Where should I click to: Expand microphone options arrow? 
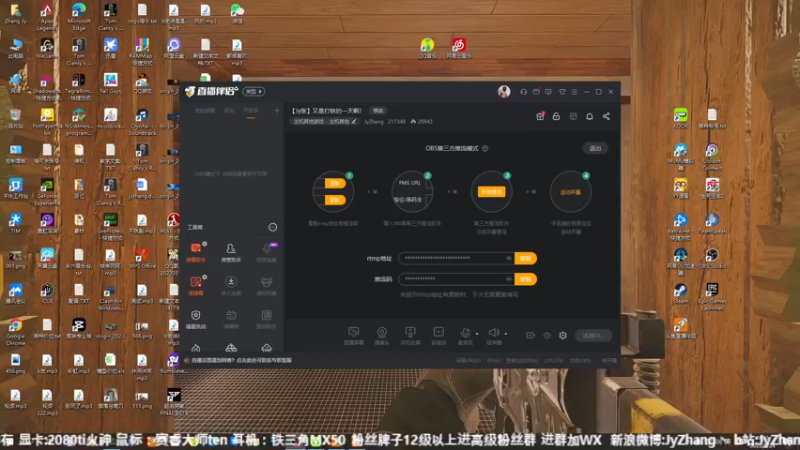pos(477,334)
